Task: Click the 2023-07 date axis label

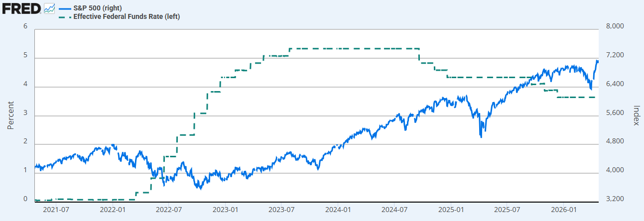Action: coord(281,210)
